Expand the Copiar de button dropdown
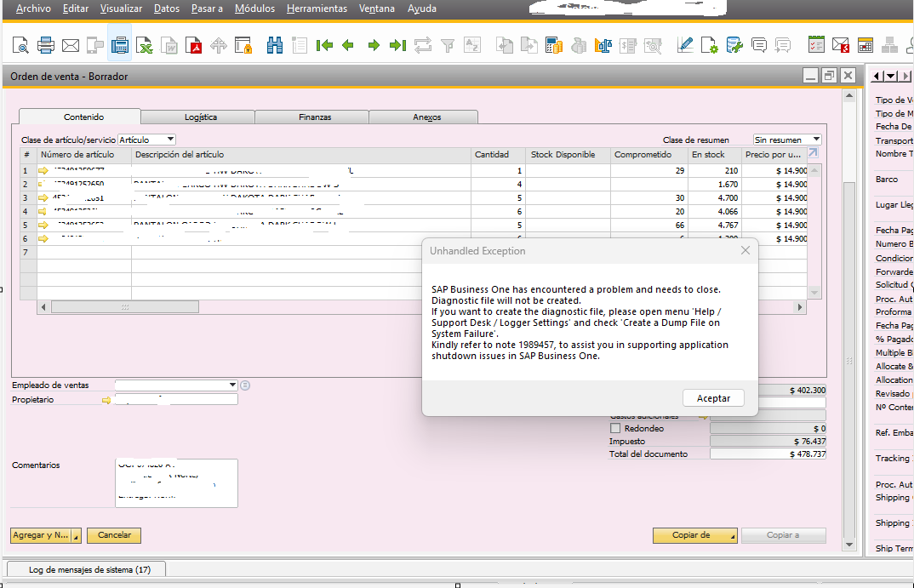Viewport: 914px width, 588px height. (x=732, y=536)
